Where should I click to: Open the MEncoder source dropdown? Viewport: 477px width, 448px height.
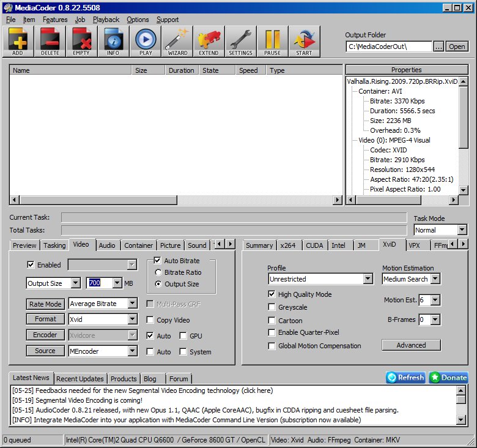coord(132,351)
